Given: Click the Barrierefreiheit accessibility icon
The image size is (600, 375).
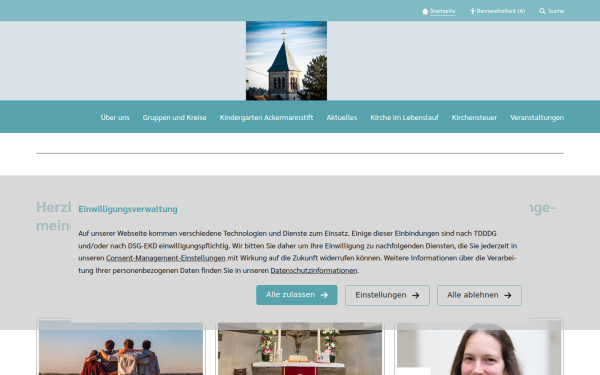Looking at the screenshot, I should (472, 11).
